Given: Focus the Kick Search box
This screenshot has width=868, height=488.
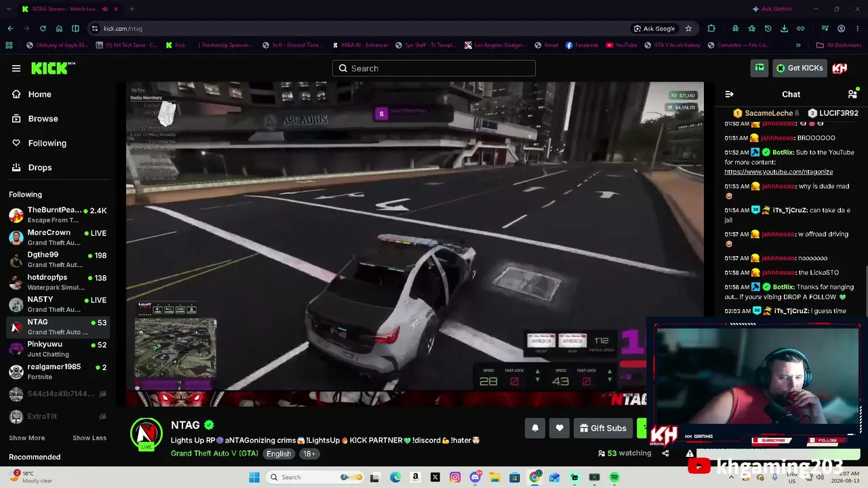Looking at the screenshot, I should click(434, 68).
